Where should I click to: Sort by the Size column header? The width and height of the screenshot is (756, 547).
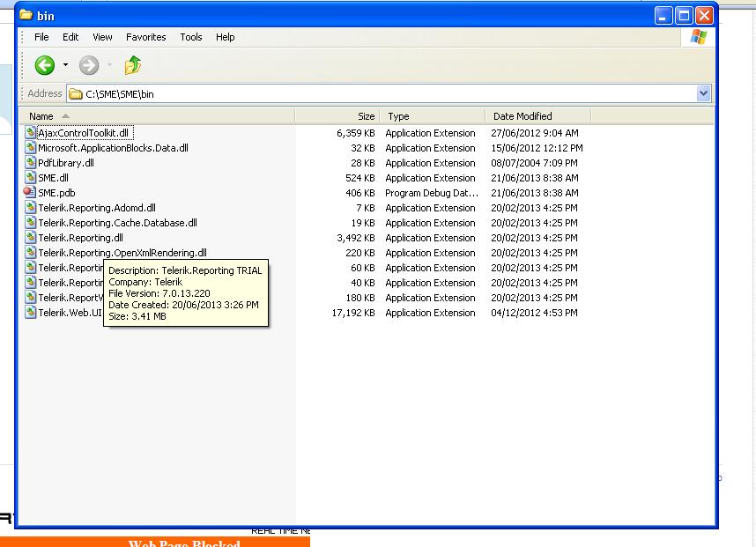click(337, 116)
